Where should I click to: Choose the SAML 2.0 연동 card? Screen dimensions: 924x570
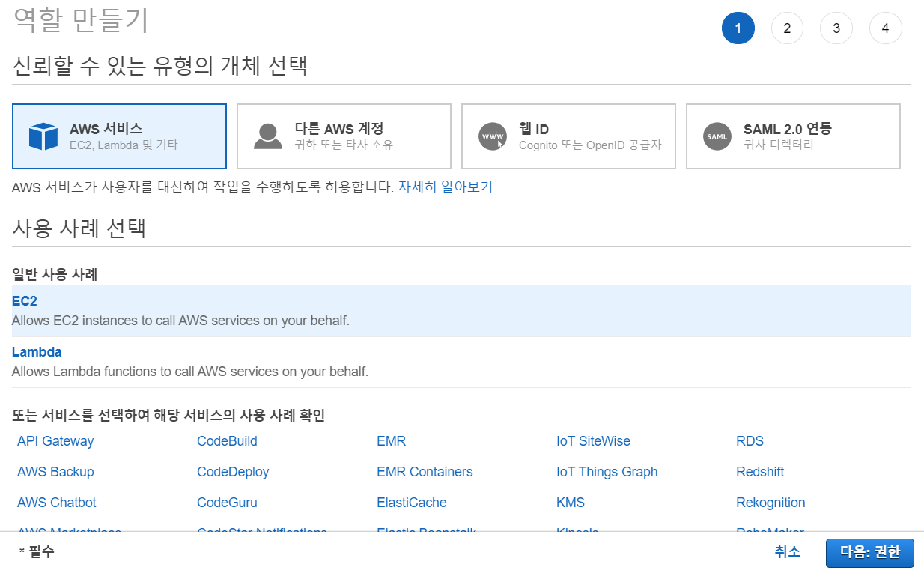coord(793,136)
